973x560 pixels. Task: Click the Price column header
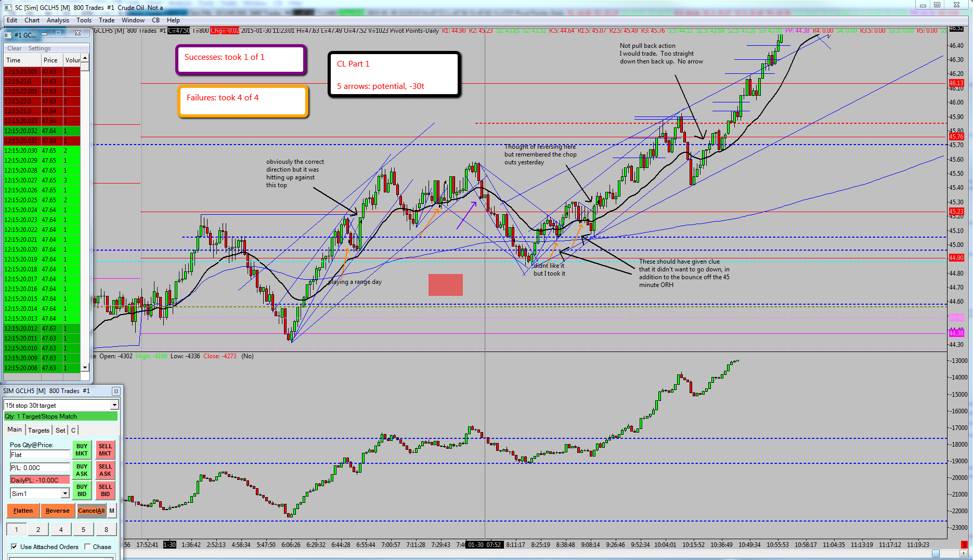(51, 60)
